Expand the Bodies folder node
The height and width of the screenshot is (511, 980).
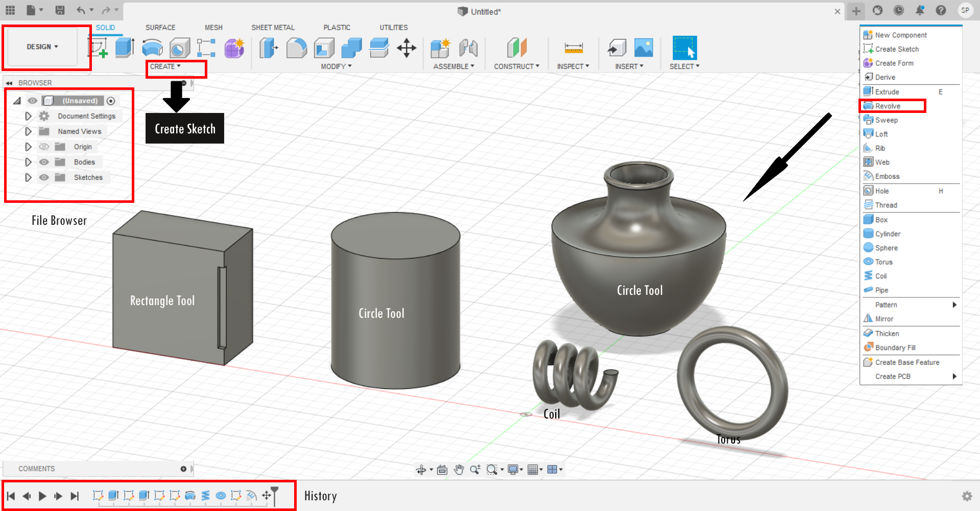pos(29,162)
